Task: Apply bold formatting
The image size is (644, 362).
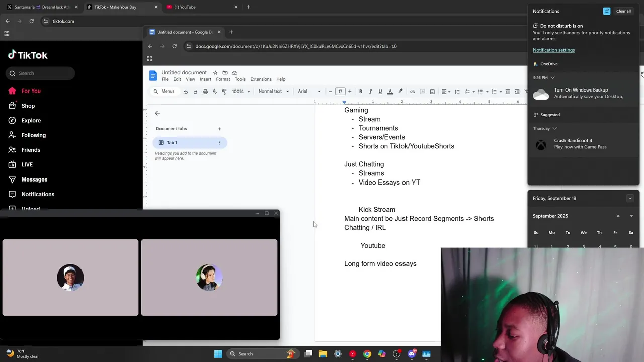Action: coord(361,92)
